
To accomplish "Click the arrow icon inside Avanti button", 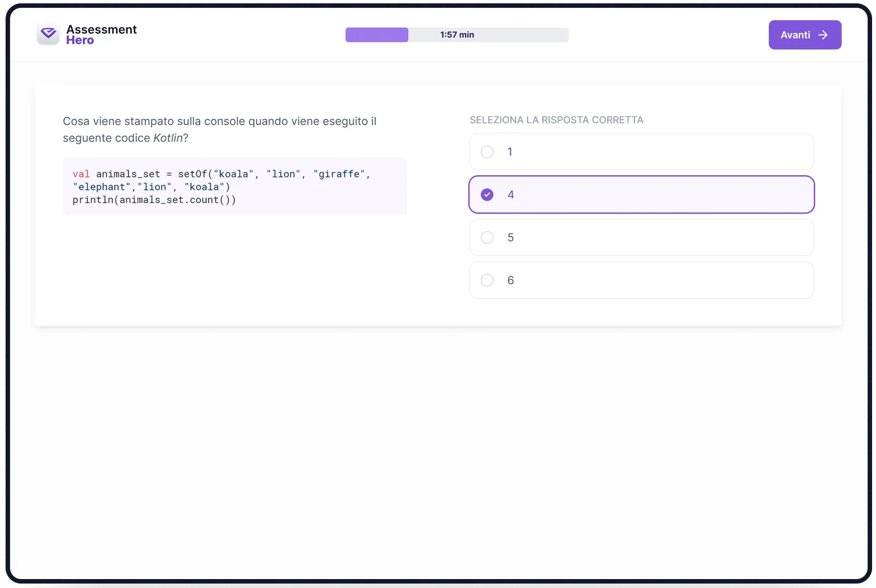I will (823, 35).
